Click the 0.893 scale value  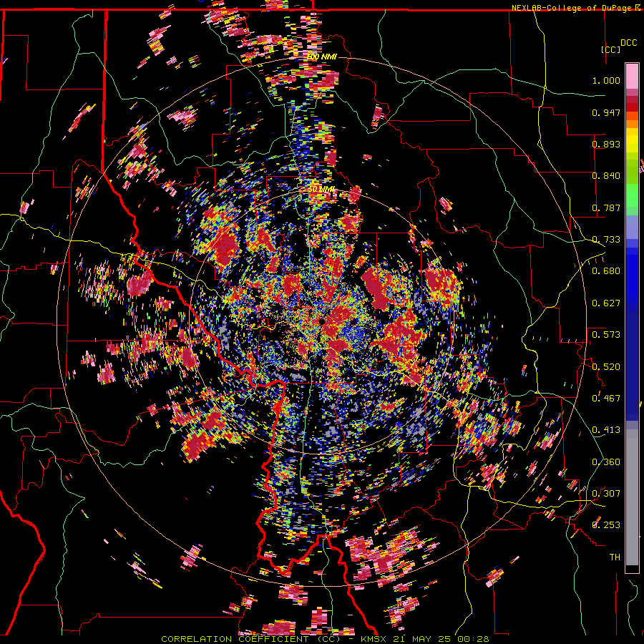tap(606, 144)
